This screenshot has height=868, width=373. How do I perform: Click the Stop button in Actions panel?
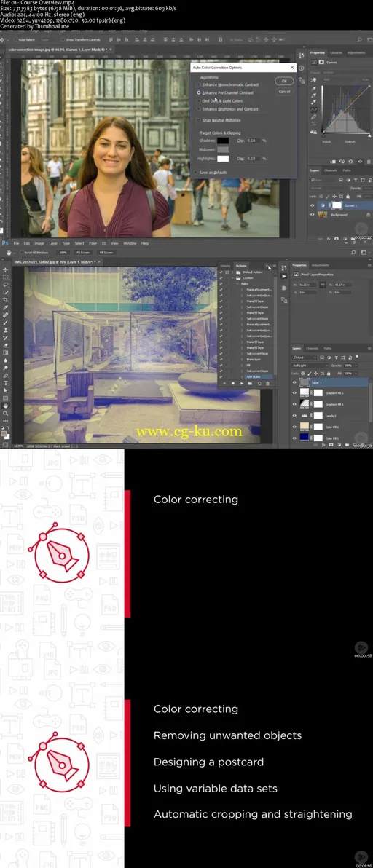224,383
